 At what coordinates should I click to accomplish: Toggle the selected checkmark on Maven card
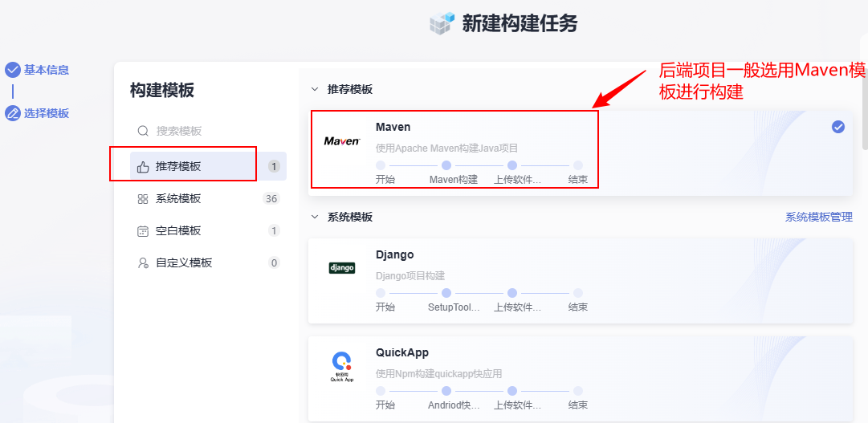838,127
